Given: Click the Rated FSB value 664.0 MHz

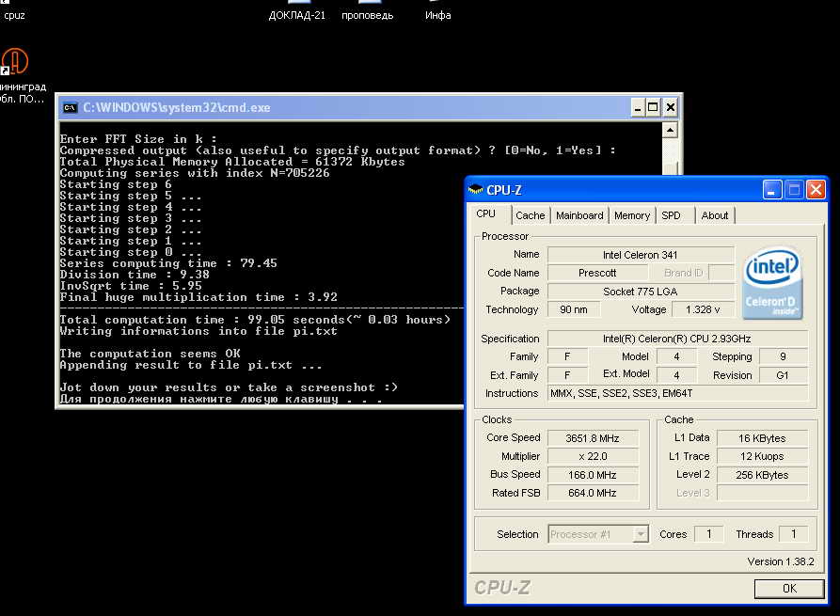Looking at the screenshot, I should click(593, 493).
